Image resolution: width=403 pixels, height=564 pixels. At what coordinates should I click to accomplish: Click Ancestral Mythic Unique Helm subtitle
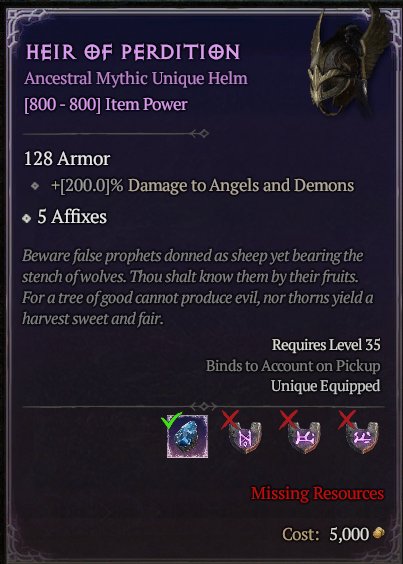coord(136,78)
